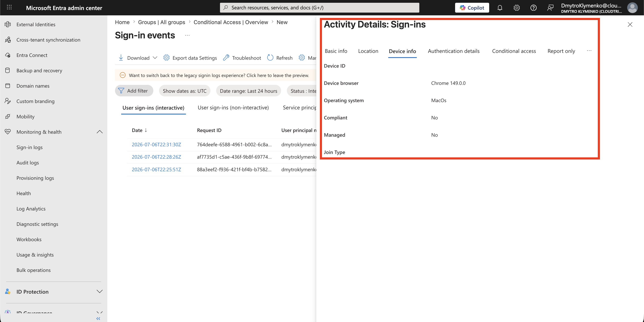Go to Home breadcrumb

click(x=122, y=22)
